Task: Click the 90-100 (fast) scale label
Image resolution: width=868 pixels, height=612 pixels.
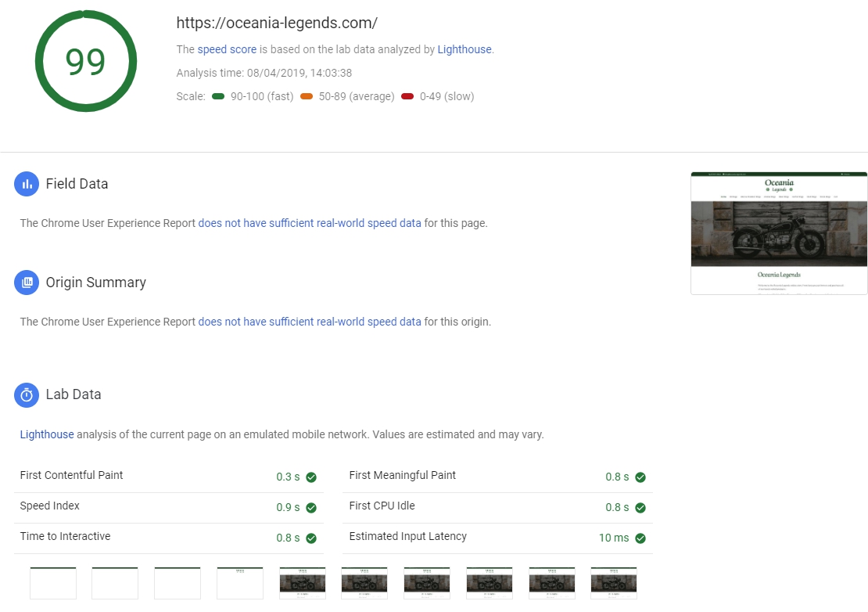Action: [262, 96]
